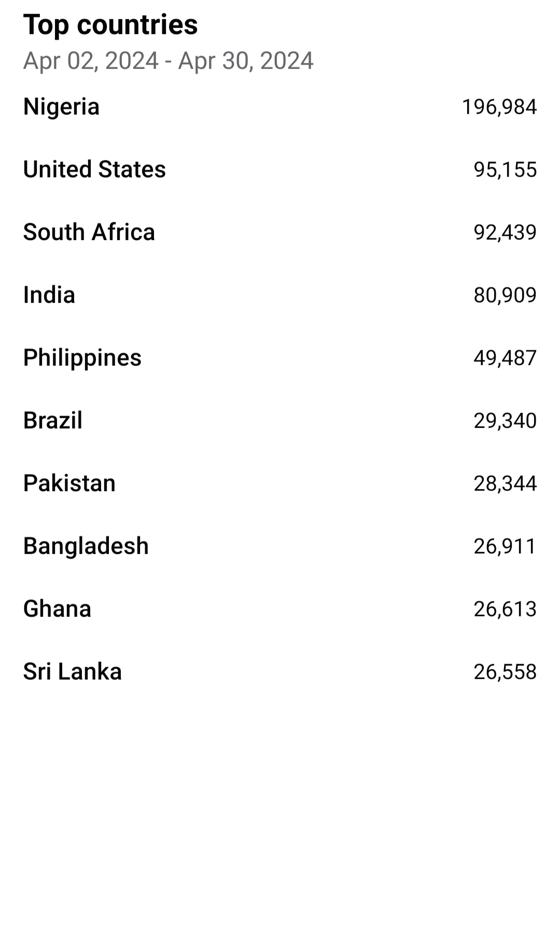
Task: Select the Nigeria country row
Action: pyautogui.click(x=280, y=107)
